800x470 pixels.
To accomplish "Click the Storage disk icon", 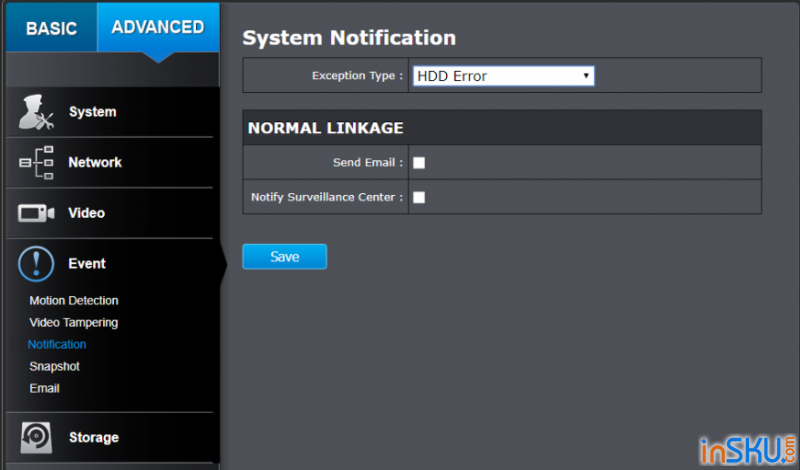I will (x=36, y=437).
